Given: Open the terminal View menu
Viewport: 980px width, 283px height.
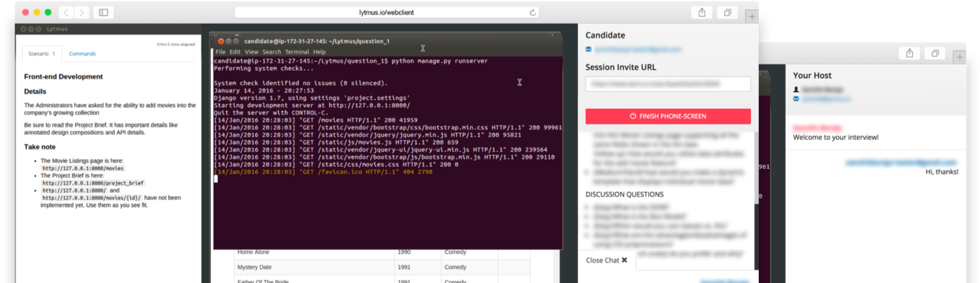Looking at the screenshot, I should (252, 52).
